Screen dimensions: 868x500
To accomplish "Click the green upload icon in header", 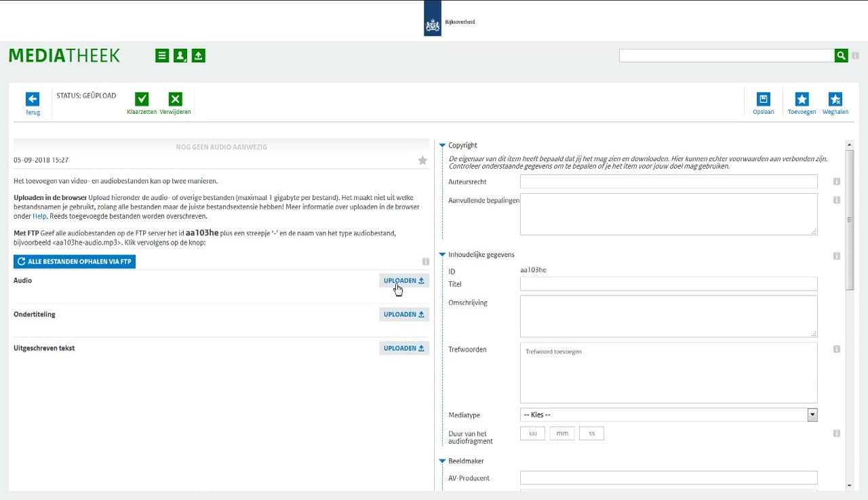I will tap(198, 56).
